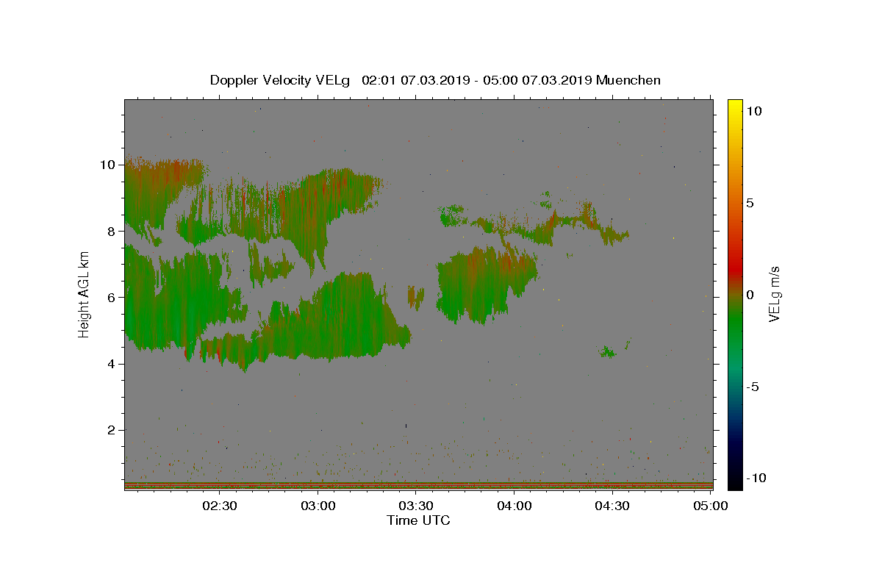Click the 'Height AGL km' axis title
882x588 pixels.
pyautogui.click(x=85, y=294)
